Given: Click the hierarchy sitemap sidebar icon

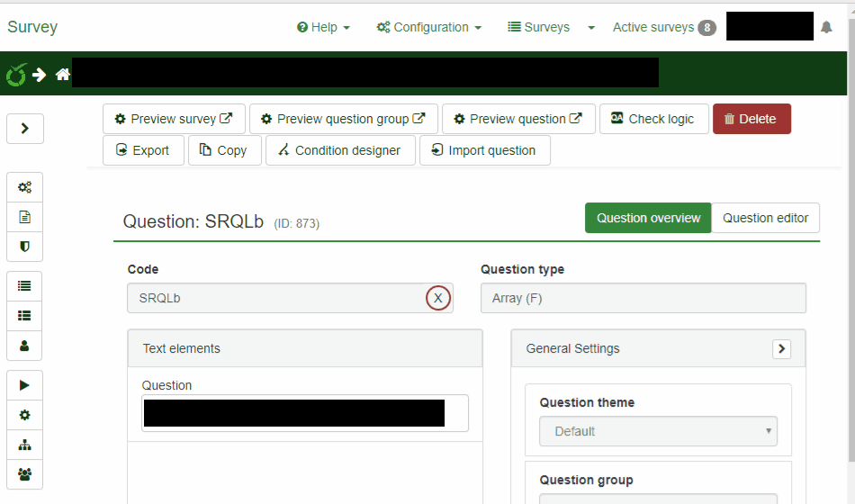Looking at the screenshot, I should click(x=25, y=445).
